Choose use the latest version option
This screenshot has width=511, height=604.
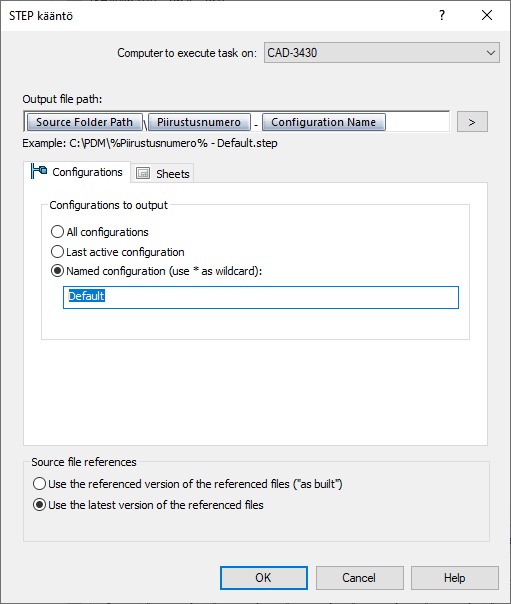coord(148,505)
